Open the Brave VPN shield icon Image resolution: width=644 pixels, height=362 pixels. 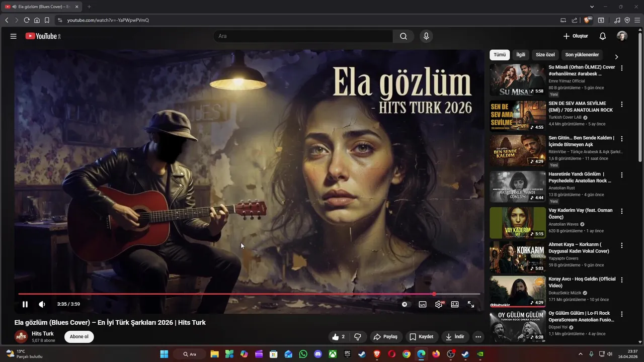[627, 20]
